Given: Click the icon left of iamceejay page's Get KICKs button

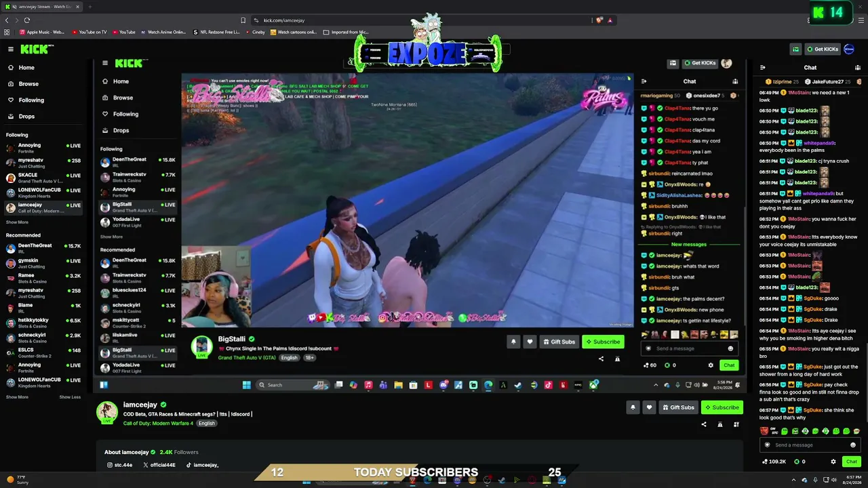Looking at the screenshot, I should click(795, 49).
